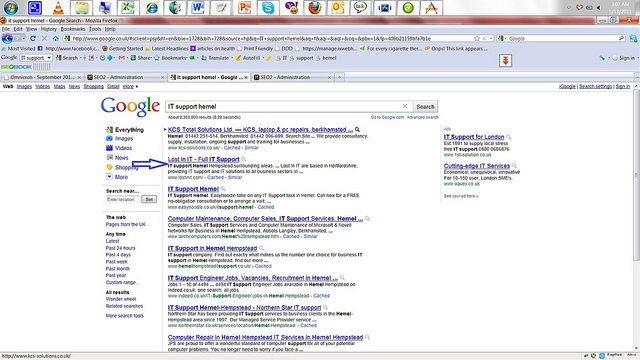
Task: Open the VLC media player taskbar icon
Action: [58, 7]
